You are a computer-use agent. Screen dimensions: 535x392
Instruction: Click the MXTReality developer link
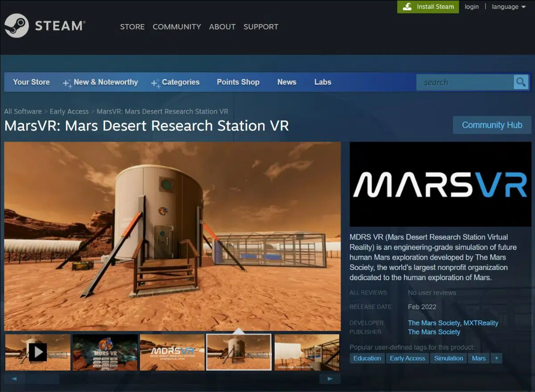pos(481,323)
